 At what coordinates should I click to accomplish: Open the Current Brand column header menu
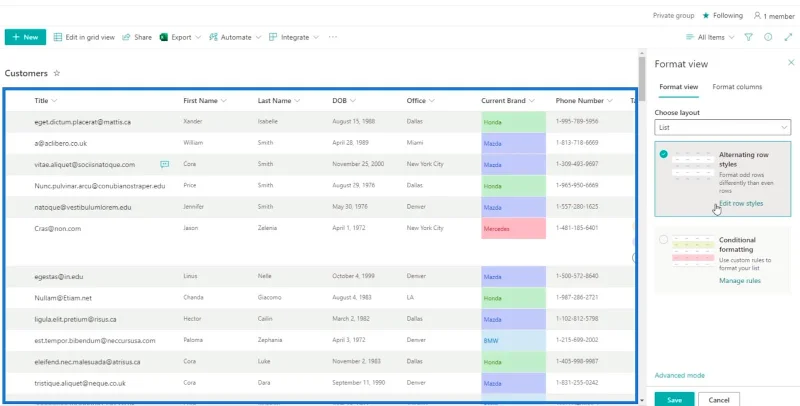click(x=508, y=101)
